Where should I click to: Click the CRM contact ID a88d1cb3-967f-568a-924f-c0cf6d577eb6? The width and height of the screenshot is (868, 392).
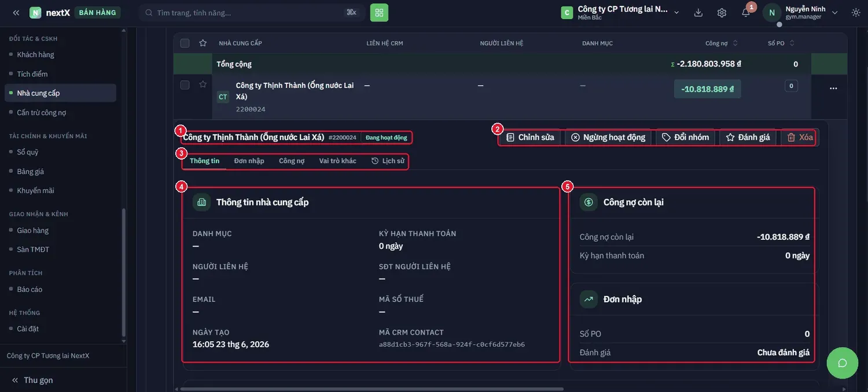(x=452, y=345)
